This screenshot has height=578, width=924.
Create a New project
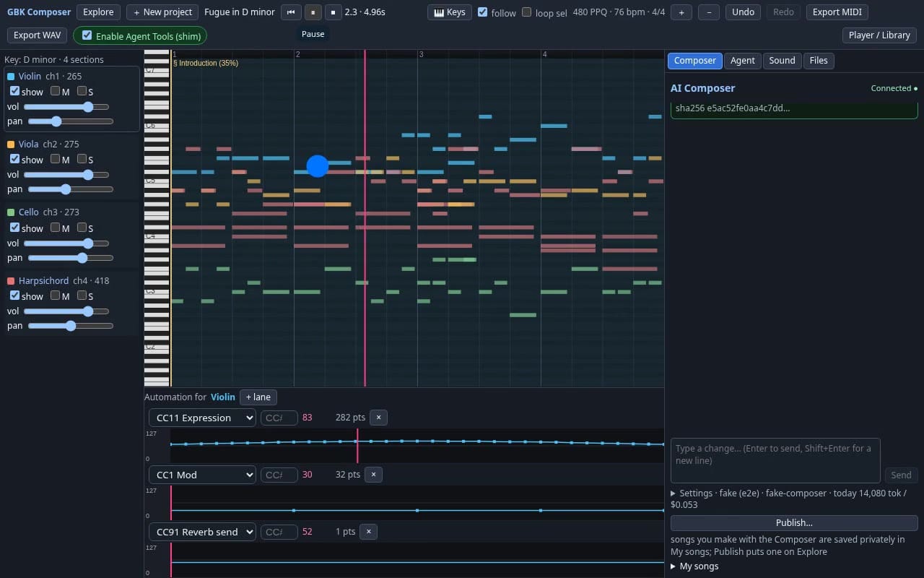[163, 12]
